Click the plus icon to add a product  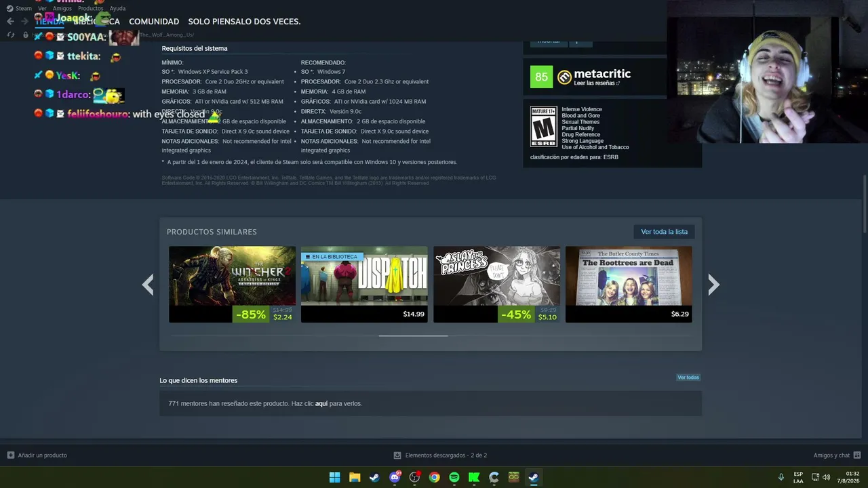point(10,455)
